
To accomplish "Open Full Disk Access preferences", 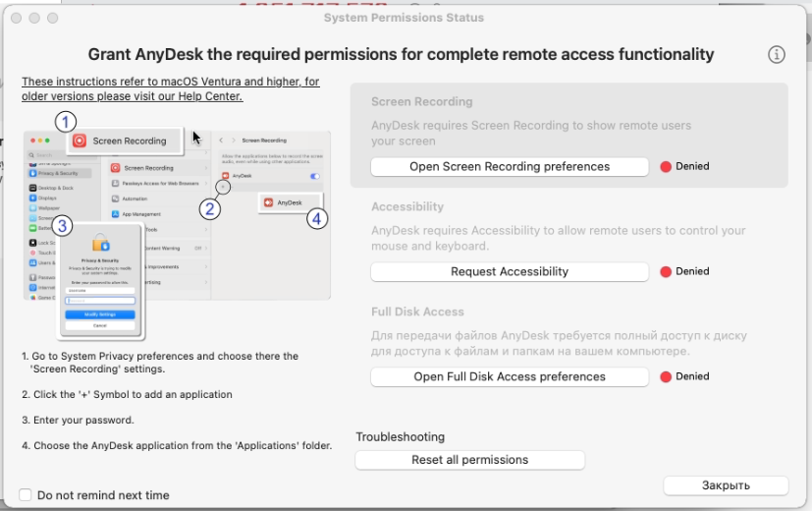I will pos(510,377).
